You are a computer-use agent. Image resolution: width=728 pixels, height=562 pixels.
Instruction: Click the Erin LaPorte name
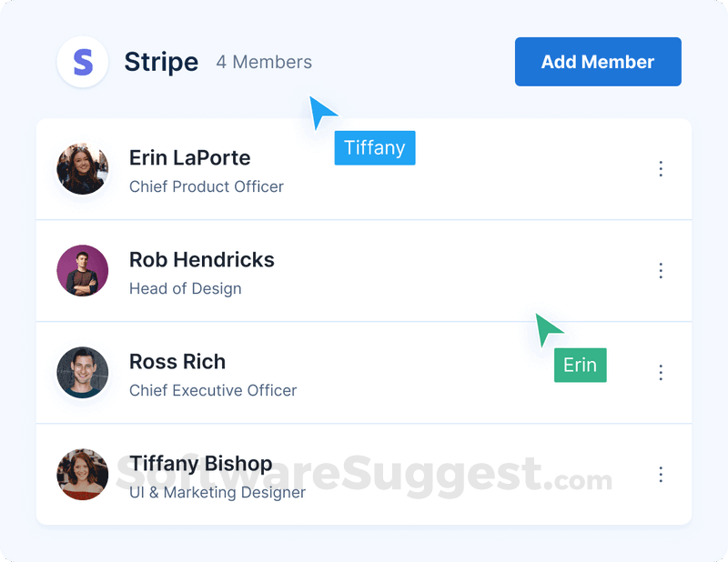coord(189,158)
